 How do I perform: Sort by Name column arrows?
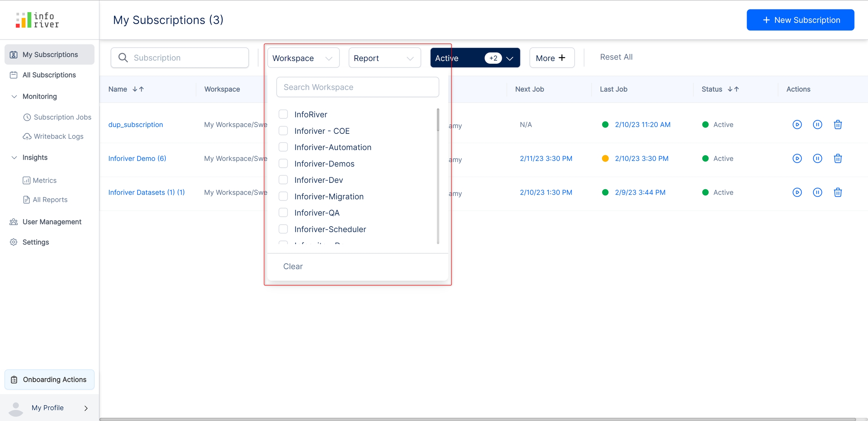(x=138, y=89)
